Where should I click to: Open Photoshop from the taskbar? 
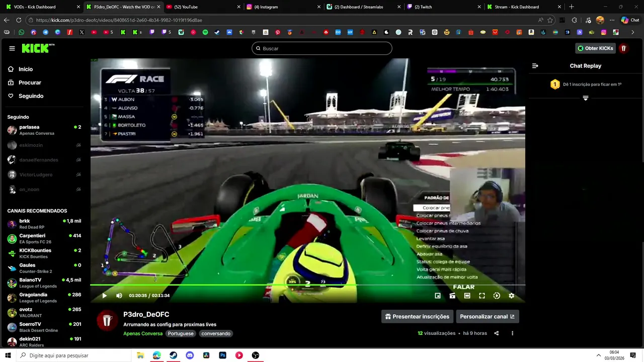pyautogui.click(x=222, y=355)
